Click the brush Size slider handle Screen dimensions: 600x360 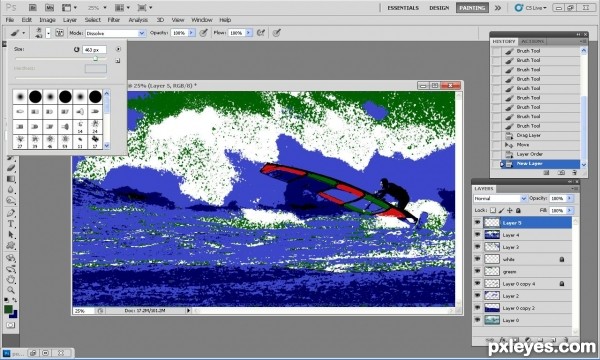(95, 58)
